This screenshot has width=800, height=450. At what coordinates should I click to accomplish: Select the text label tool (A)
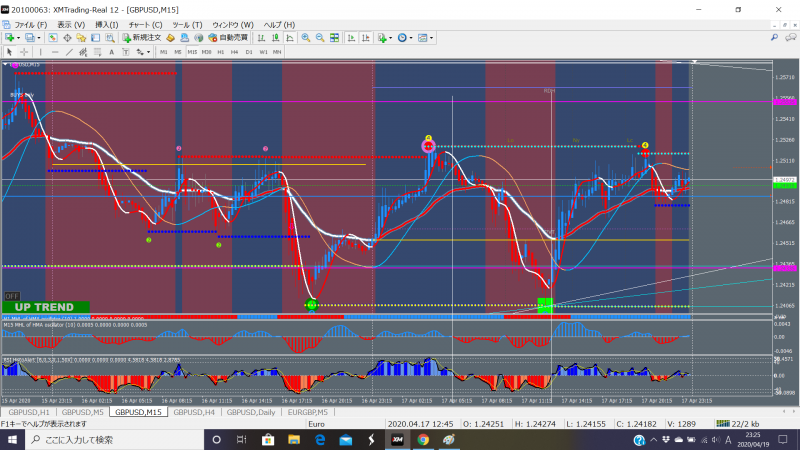tap(111, 52)
